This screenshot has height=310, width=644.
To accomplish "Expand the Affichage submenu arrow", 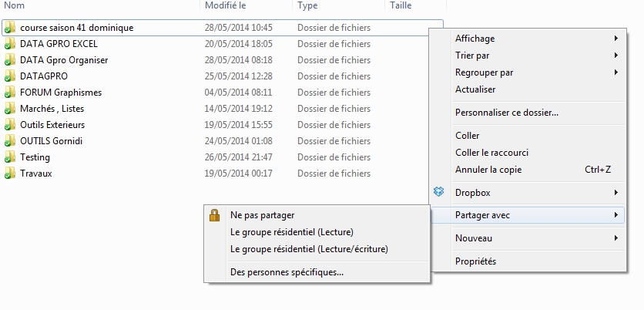I will tap(616, 39).
